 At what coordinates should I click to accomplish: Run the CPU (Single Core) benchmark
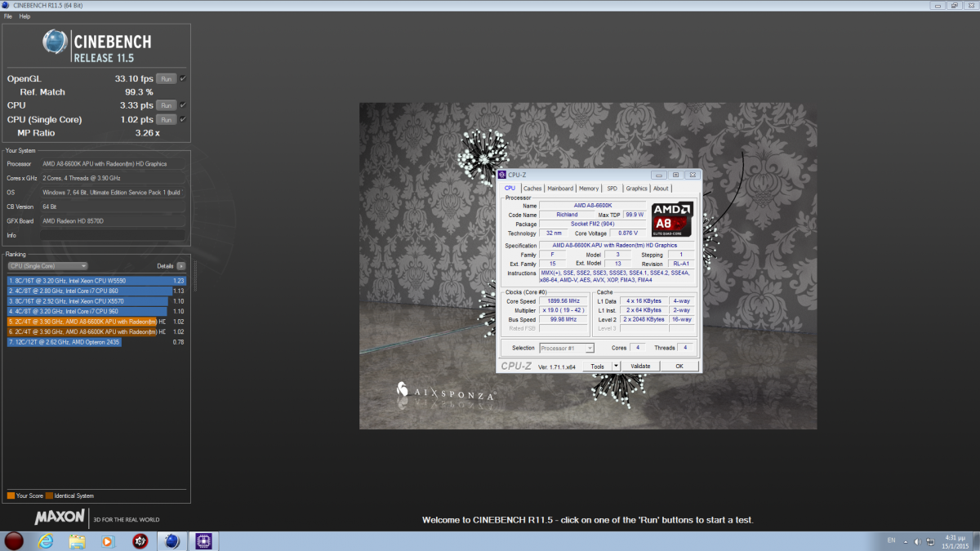pos(166,119)
